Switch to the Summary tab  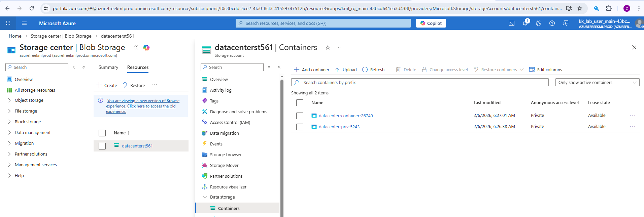[x=108, y=67]
